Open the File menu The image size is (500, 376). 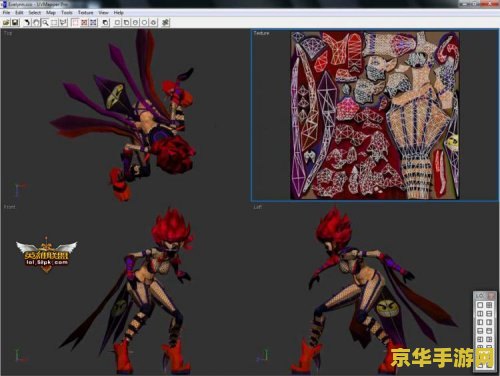[x=6, y=13]
